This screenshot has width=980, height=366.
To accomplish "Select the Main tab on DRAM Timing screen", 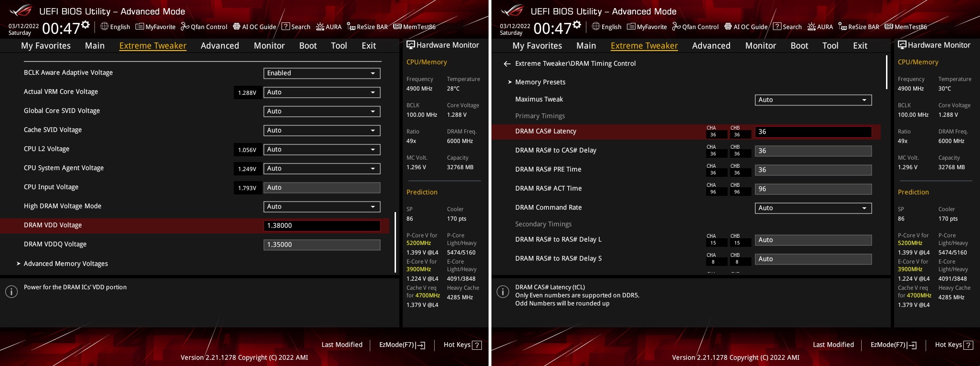I will 586,45.
